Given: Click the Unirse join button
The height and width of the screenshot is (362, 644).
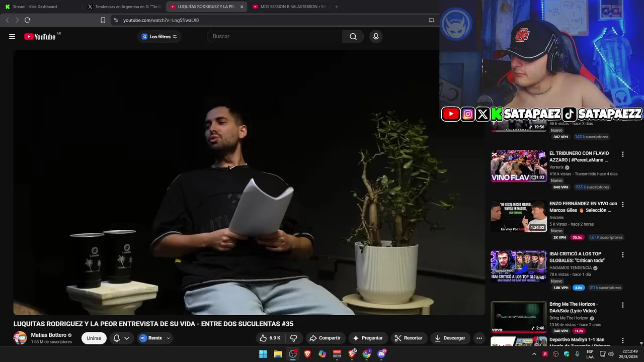Looking at the screenshot, I should [94, 338].
